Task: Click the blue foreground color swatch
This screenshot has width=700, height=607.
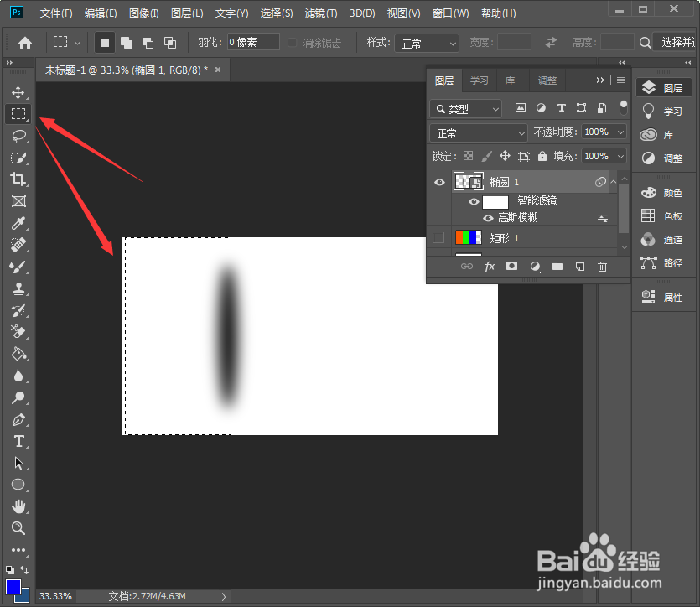Action: pos(13,587)
